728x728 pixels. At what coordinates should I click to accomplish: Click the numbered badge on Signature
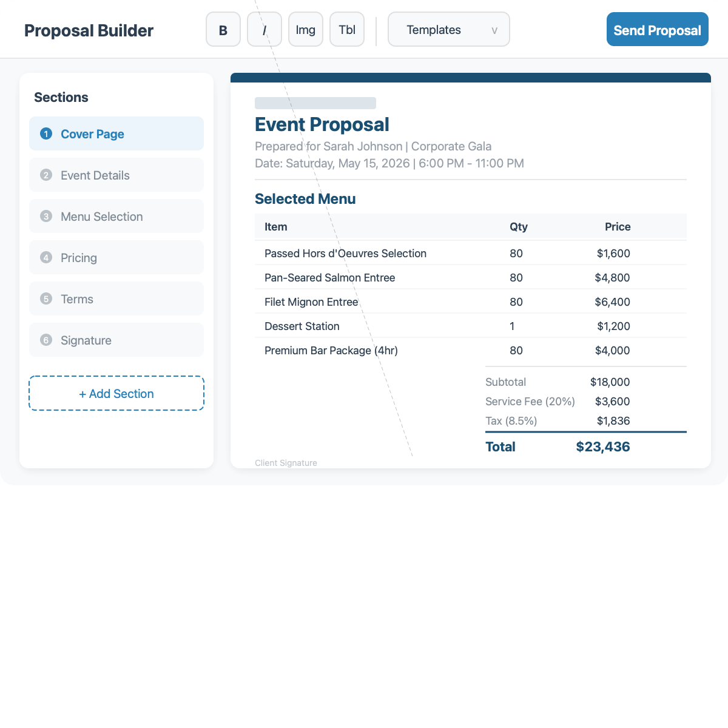[x=46, y=340]
